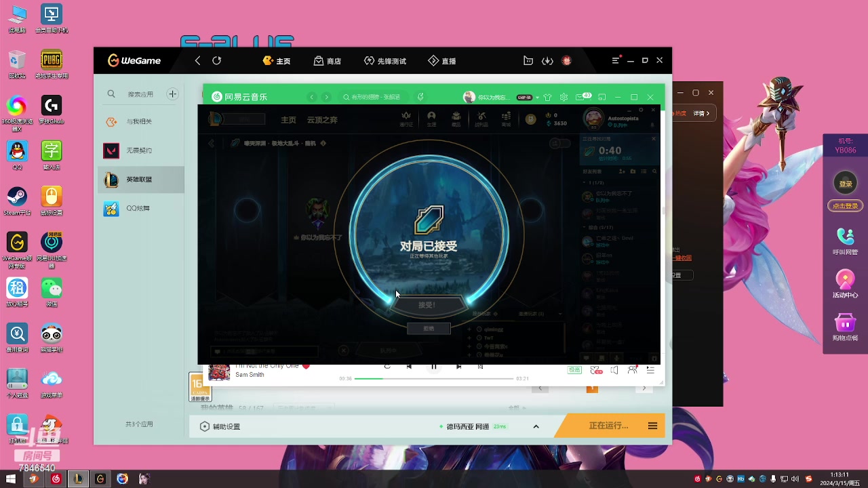Open WeGame user avatar icon
Viewport: 868px width, 488px height.
tap(566, 61)
